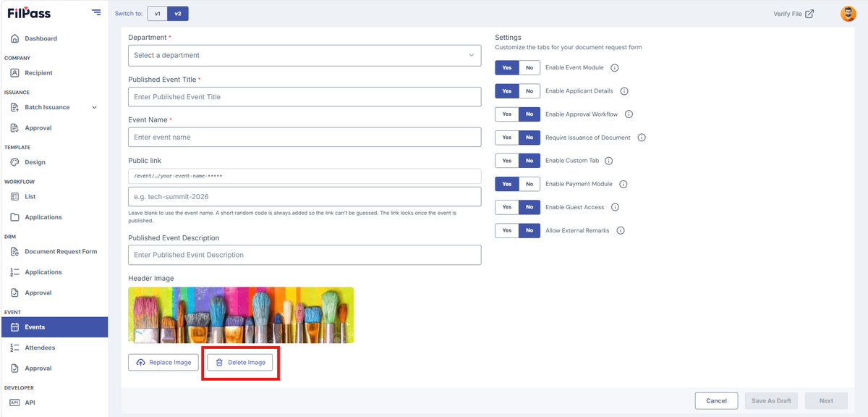868x417 pixels.
Task: Set Enable Approval Workflow to Yes
Action: pyautogui.click(x=507, y=114)
